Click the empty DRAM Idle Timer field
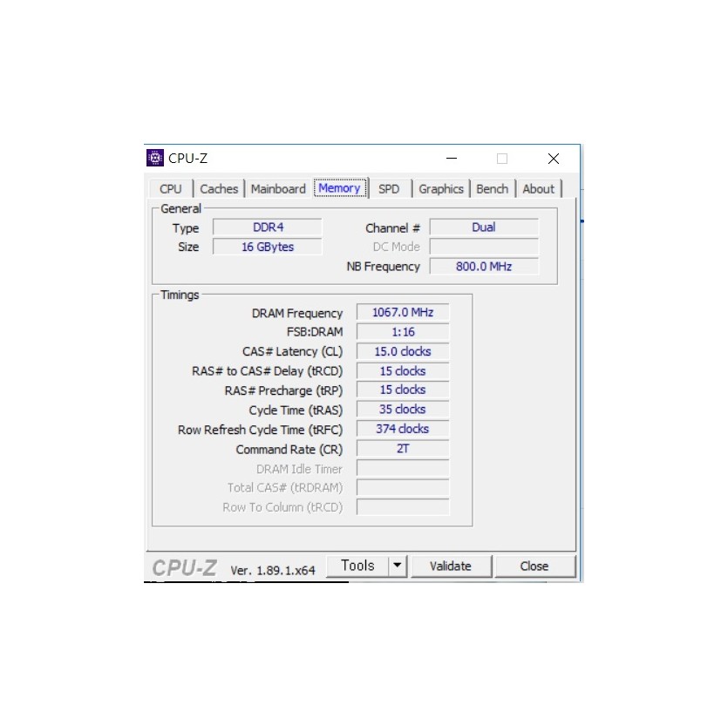Viewport: 728px width, 726px height. pyautogui.click(x=403, y=468)
